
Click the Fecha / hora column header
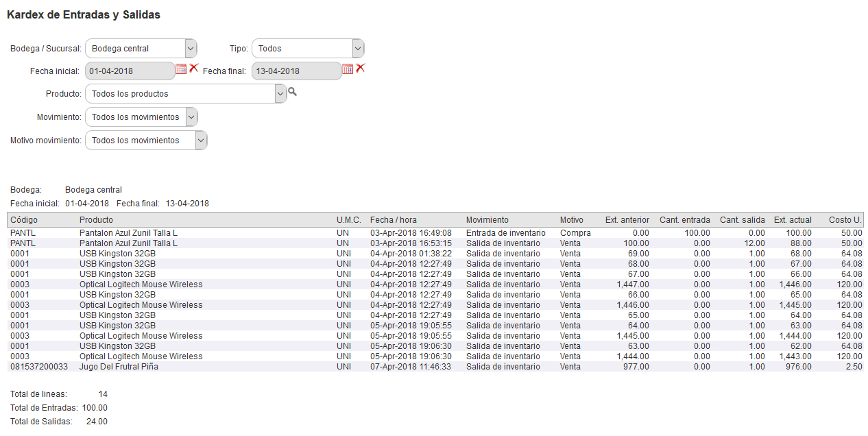pyautogui.click(x=393, y=220)
